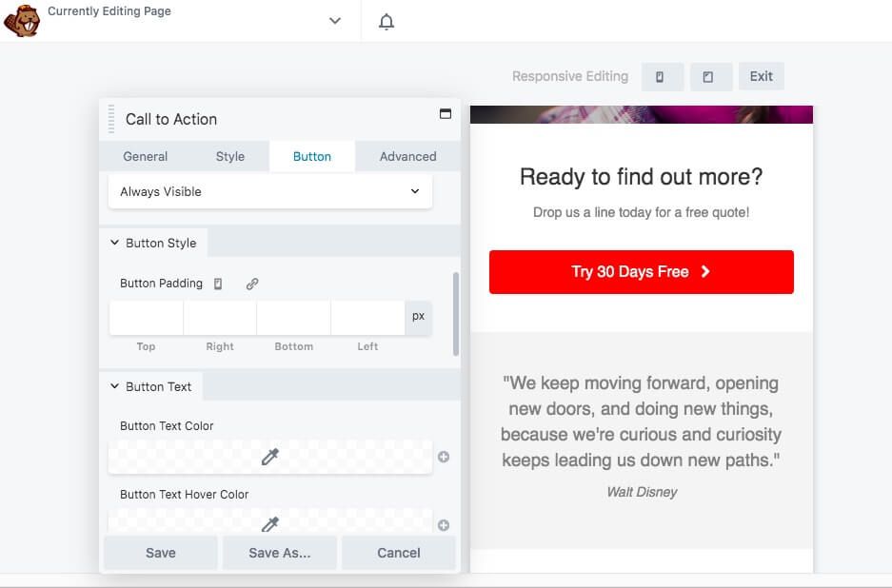The image size is (892, 588).
Task: Open the Beaver Builder notifications bell
Action: [x=387, y=20]
